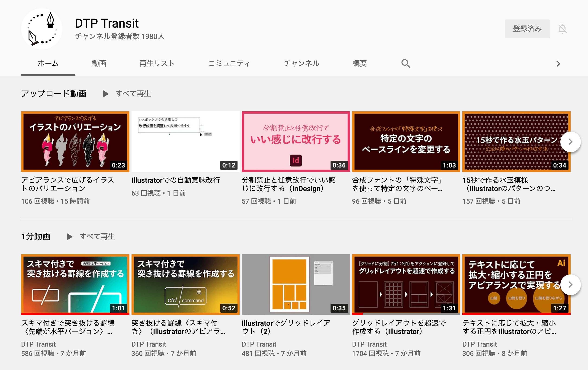The width and height of the screenshot is (588, 370).
Task: Open thumbnail いい感じに改行する 0:36
Action: (x=296, y=142)
